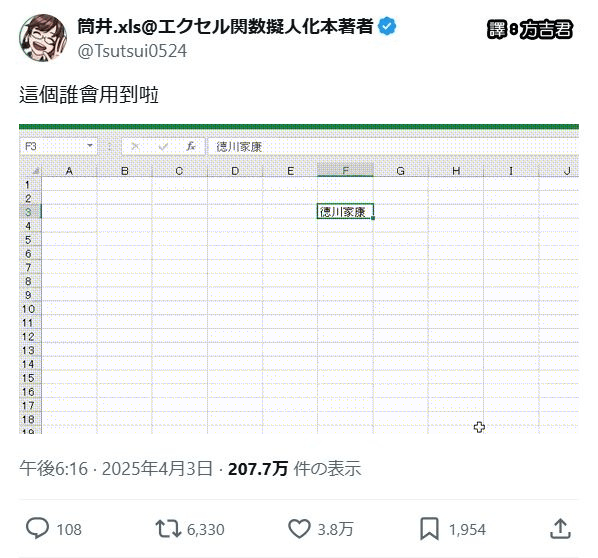Click the 3.8万 likes count

(x=335, y=529)
